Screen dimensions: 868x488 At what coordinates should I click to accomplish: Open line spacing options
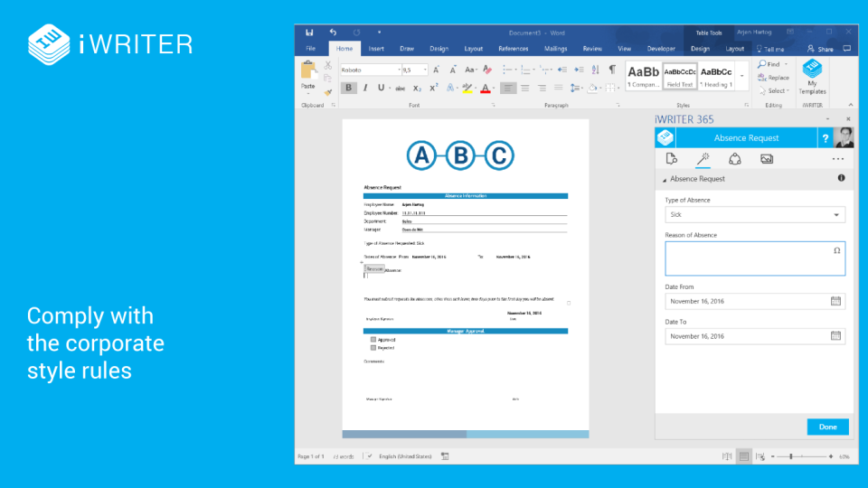576,88
